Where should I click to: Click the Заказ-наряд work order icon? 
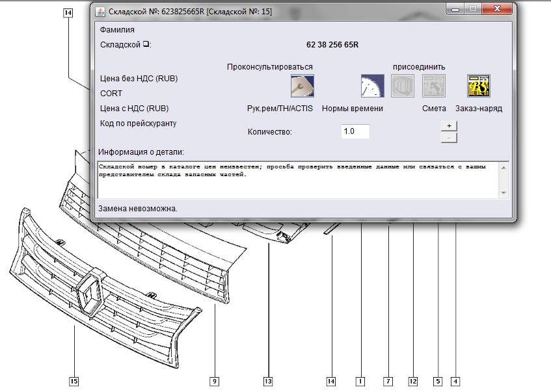(478, 86)
